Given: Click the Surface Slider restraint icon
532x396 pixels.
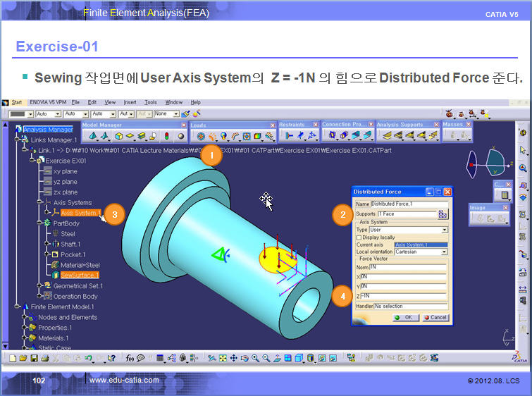Looking at the screenshot, I should (300, 136).
